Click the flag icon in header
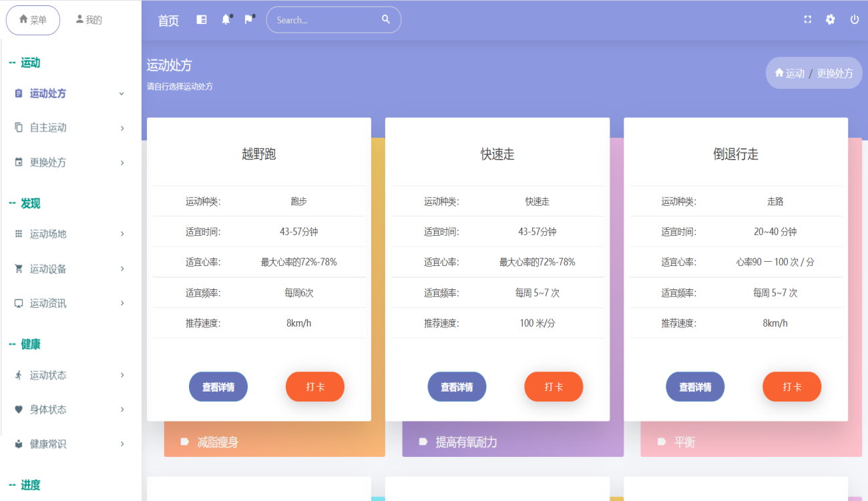 (x=248, y=20)
